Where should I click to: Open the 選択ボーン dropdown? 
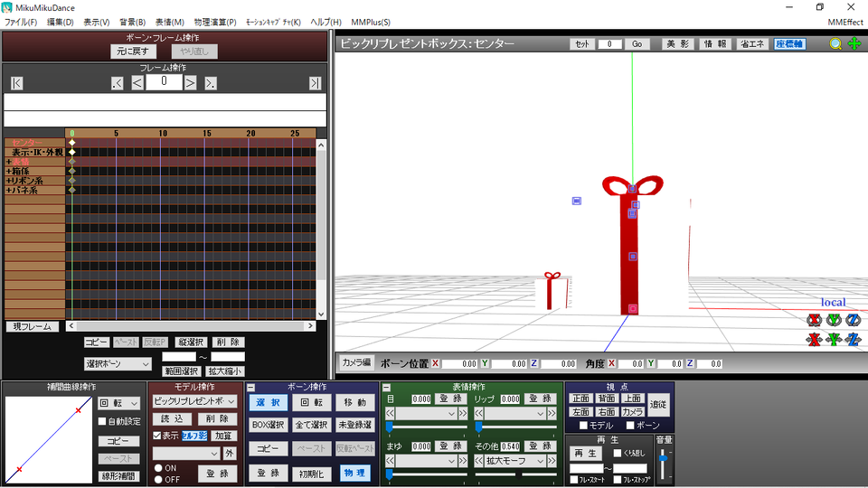pos(118,364)
